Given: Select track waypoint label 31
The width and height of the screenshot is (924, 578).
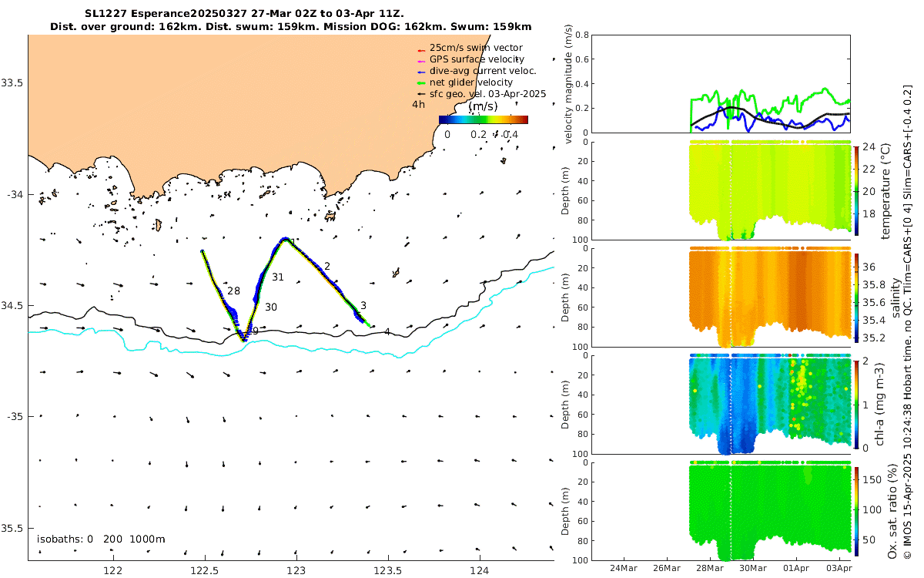Looking at the screenshot, I should 278,277.
